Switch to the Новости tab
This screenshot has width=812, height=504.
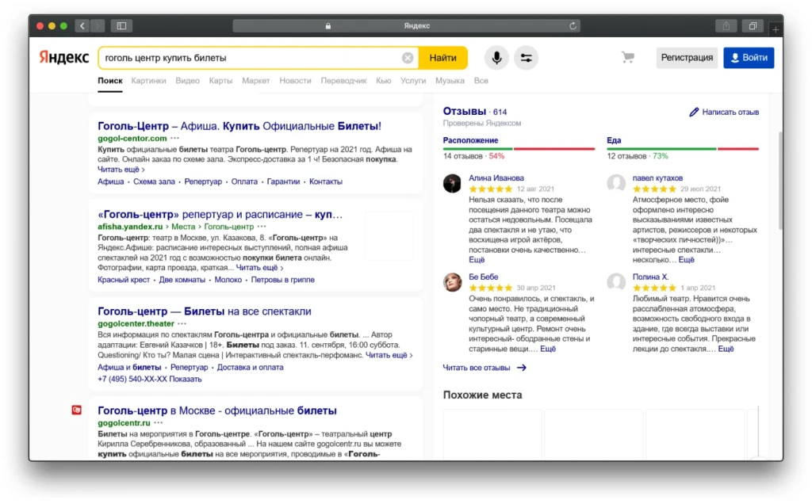[295, 81]
